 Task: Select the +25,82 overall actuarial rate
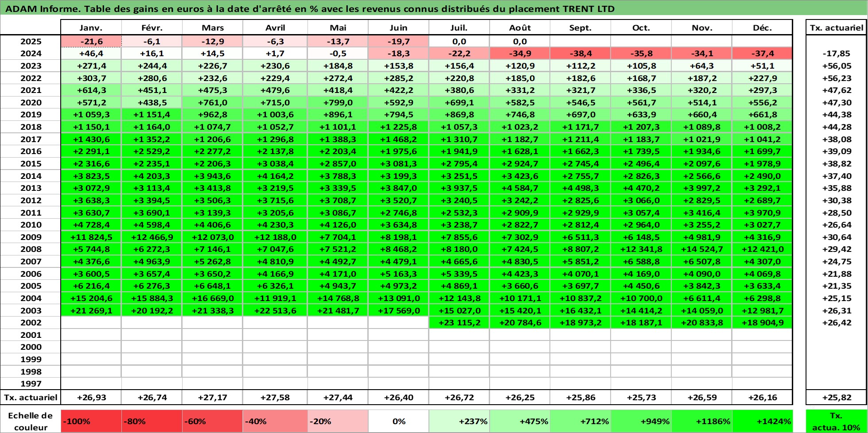[837, 398]
